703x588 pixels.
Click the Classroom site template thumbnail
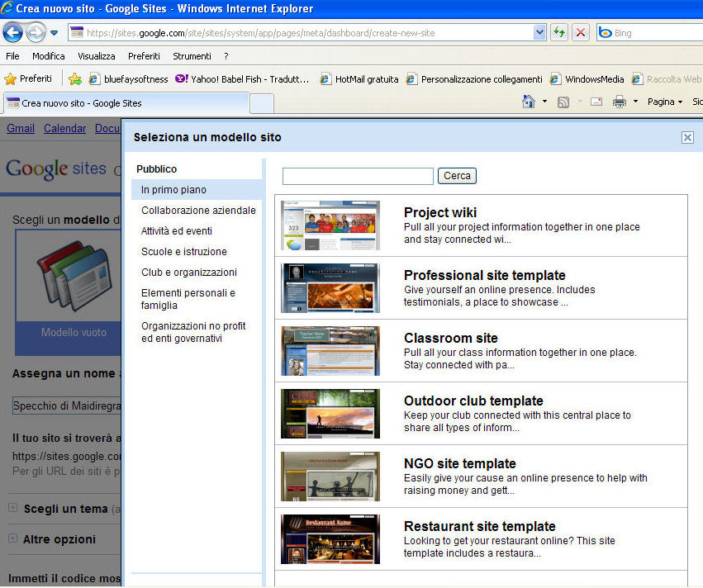point(330,351)
